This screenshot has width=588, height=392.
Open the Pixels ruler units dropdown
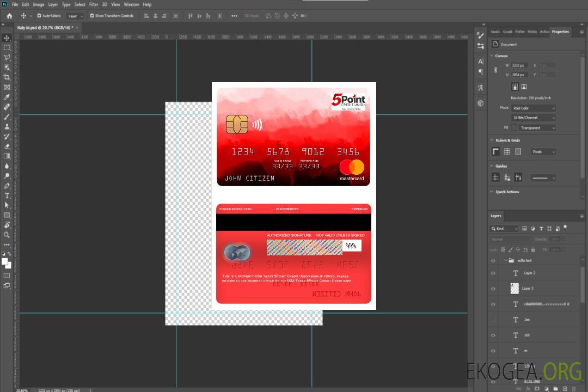click(543, 152)
